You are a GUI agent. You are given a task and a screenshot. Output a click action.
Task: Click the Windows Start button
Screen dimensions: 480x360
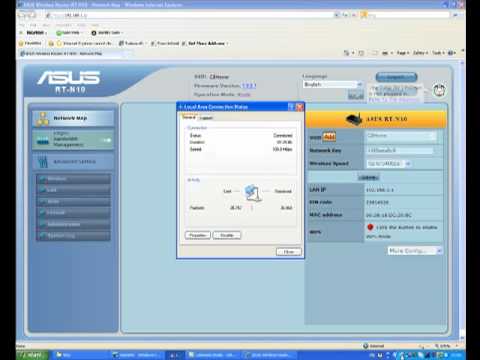pyautogui.click(x=32, y=355)
